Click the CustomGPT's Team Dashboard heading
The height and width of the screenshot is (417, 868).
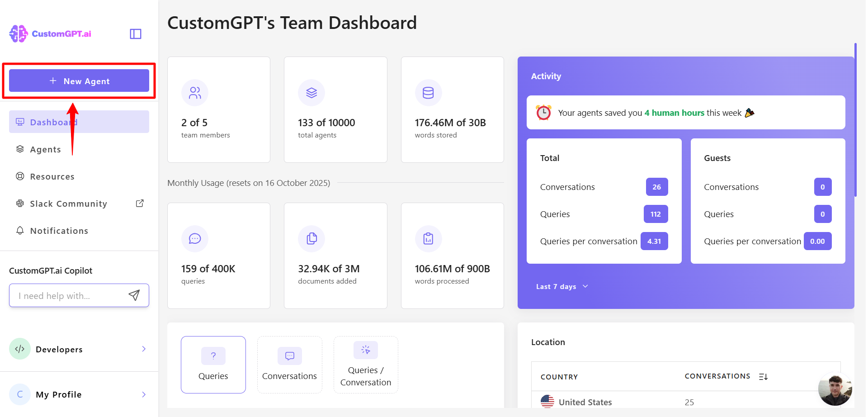292,23
